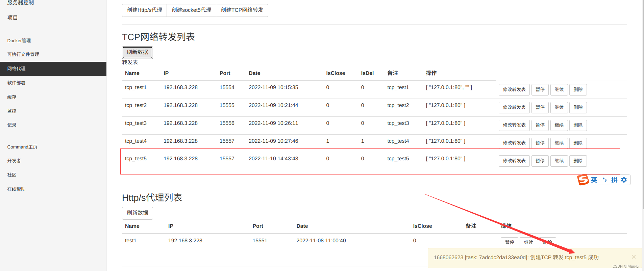Image resolution: width=644 pixels, height=271 pixels.
Task: Click 修改转发表 for tcp_test4
Action: click(514, 143)
